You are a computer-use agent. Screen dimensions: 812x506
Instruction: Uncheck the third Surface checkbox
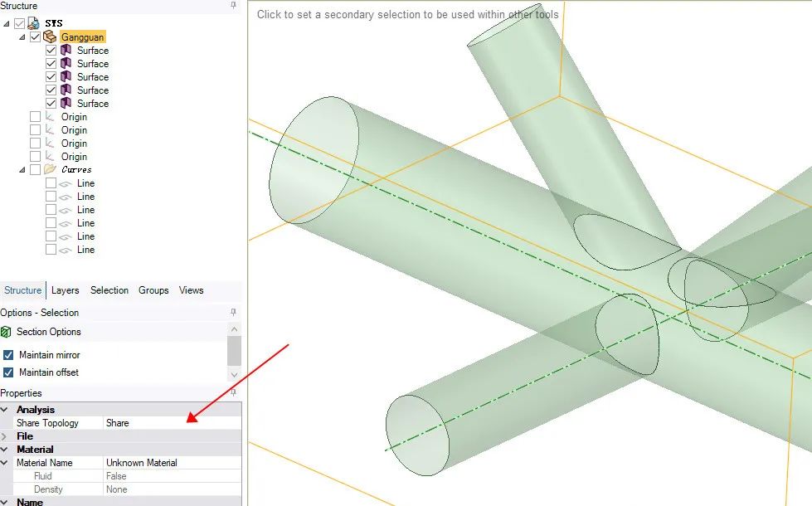click(51, 76)
